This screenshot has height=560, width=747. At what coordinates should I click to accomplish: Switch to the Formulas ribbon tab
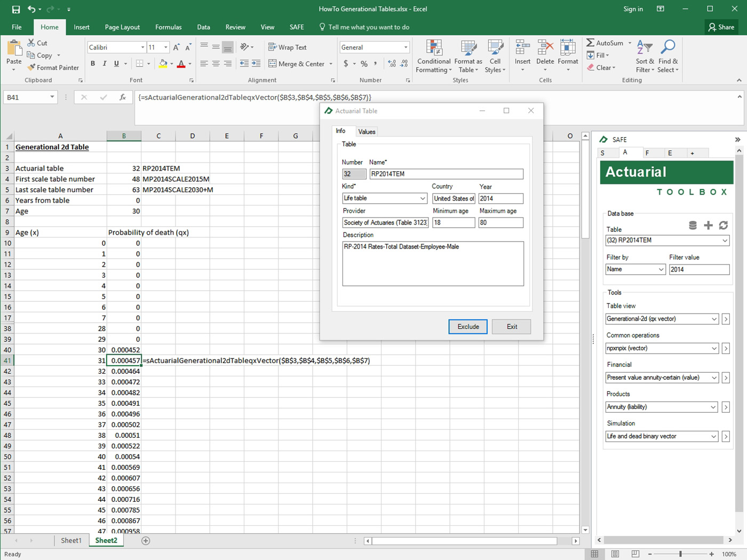pyautogui.click(x=168, y=27)
